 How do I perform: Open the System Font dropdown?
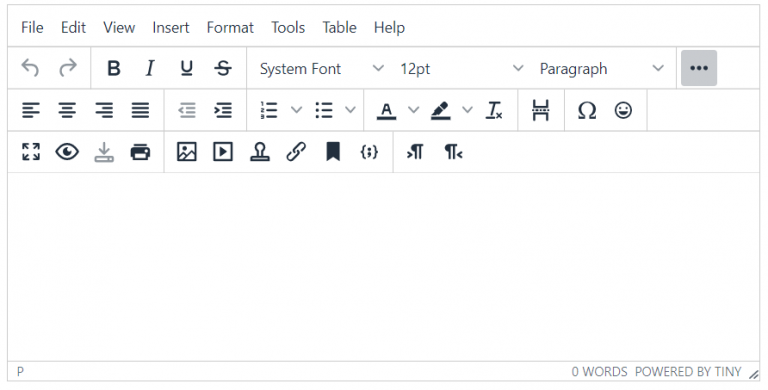[321, 69]
